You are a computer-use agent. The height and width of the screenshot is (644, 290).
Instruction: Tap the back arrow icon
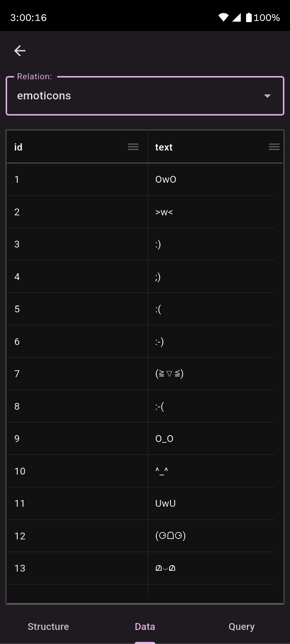(x=20, y=51)
